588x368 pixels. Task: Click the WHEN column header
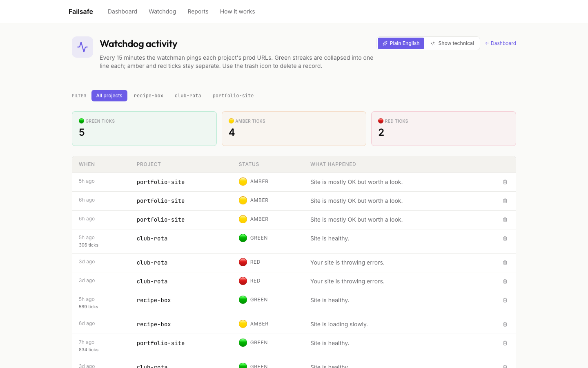pyautogui.click(x=87, y=164)
